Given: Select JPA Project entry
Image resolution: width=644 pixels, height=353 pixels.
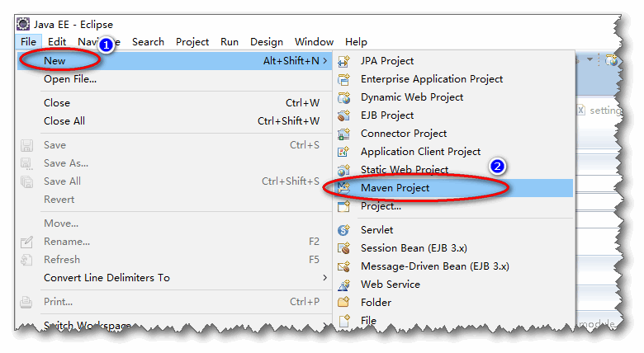Looking at the screenshot, I should click(x=454, y=61).
